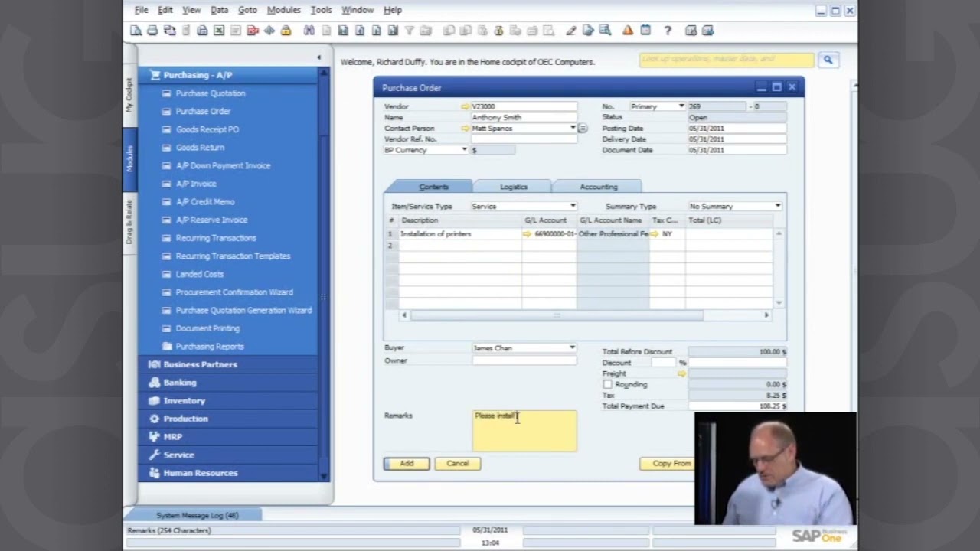Open the Query Manager toolbar icon
980x551 pixels.
(x=605, y=31)
